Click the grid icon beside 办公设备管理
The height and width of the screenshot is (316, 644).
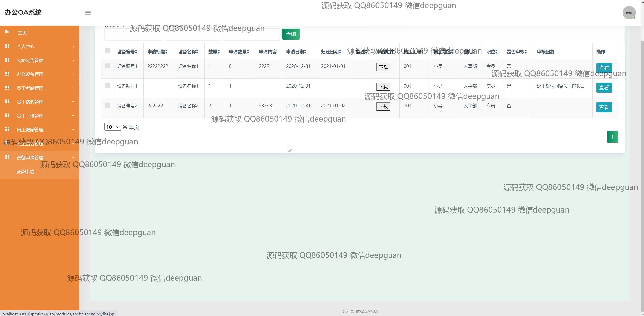pyautogui.click(x=7, y=74)
